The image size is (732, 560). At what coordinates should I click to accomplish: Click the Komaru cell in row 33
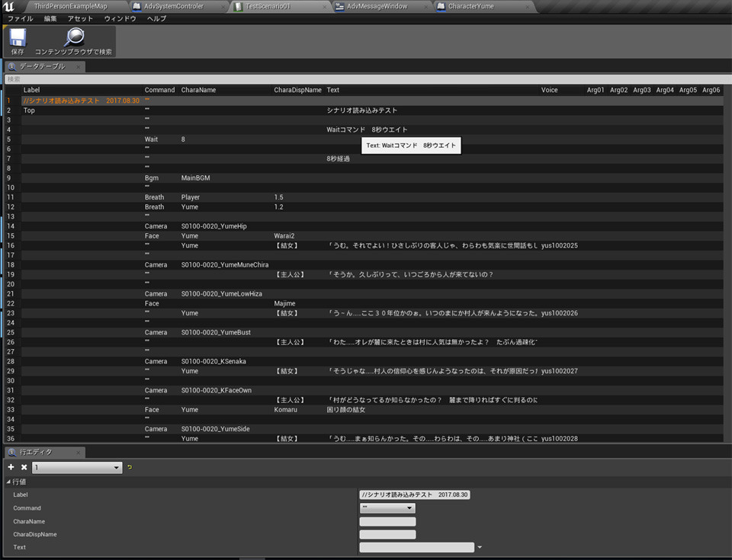285,410
